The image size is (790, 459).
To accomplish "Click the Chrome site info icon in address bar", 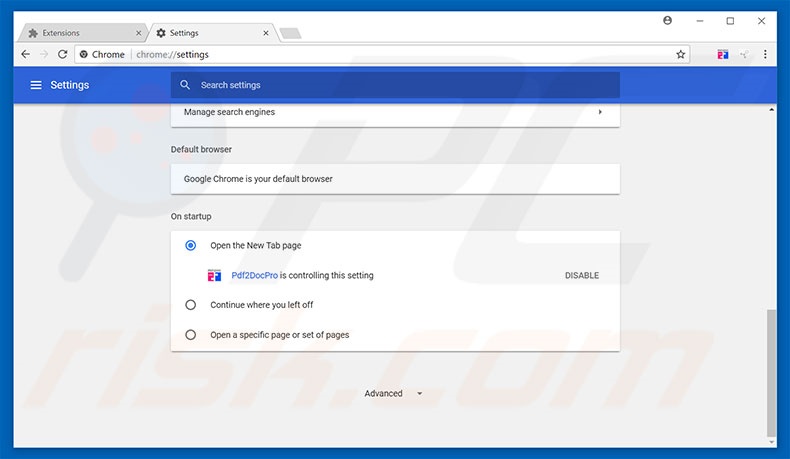I will point(84,54).
